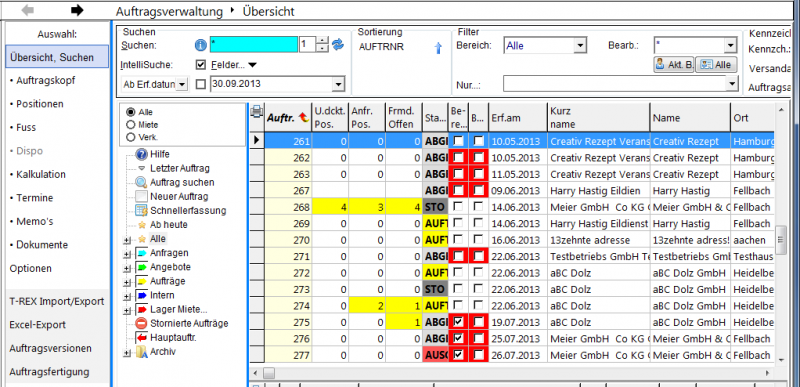Click the refresh arrows icon next to search
The height and width of the screenshot is (387, 800).
point(338,45)
